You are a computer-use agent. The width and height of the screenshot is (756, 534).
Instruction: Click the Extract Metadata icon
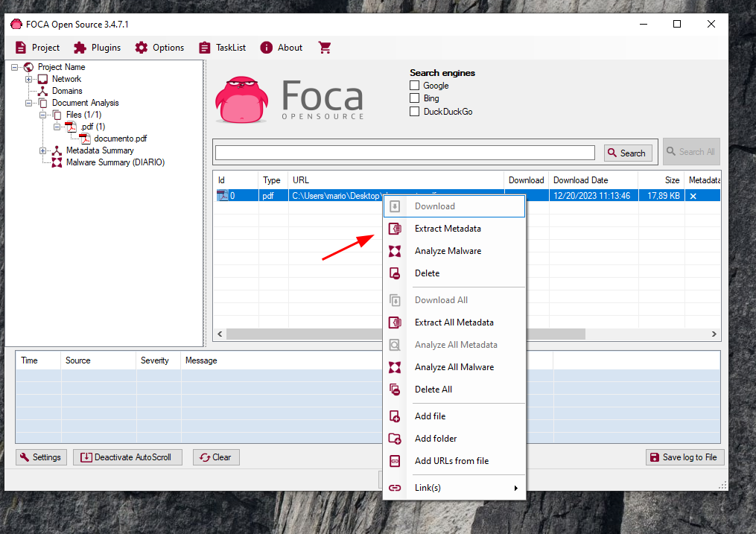click(x=395, y=229)
